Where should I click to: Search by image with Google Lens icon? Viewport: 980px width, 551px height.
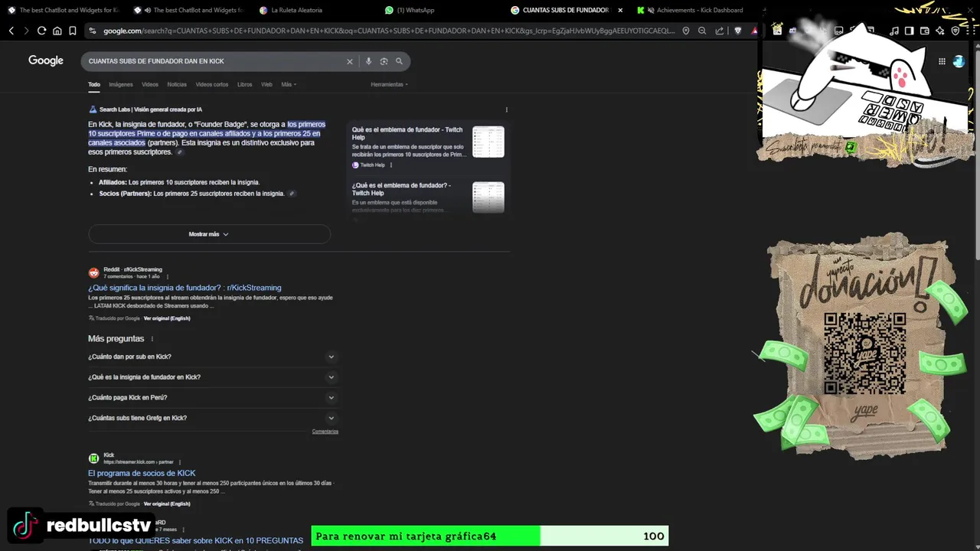(x=384, y=61)
